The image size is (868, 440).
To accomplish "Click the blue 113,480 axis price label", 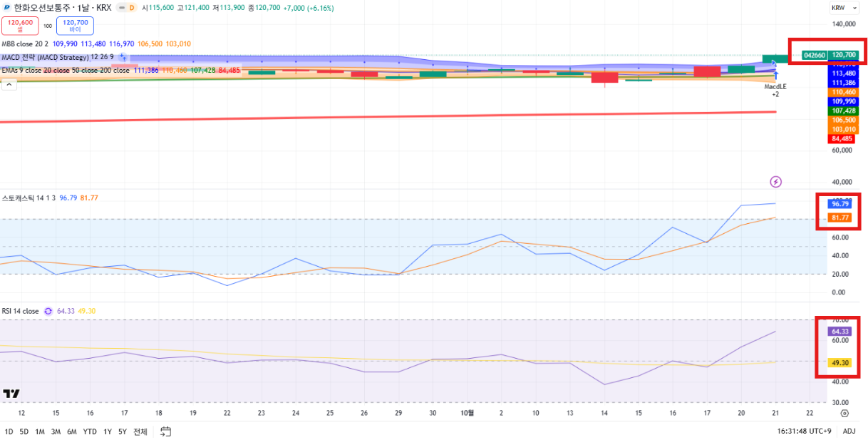I will [844, 73].
